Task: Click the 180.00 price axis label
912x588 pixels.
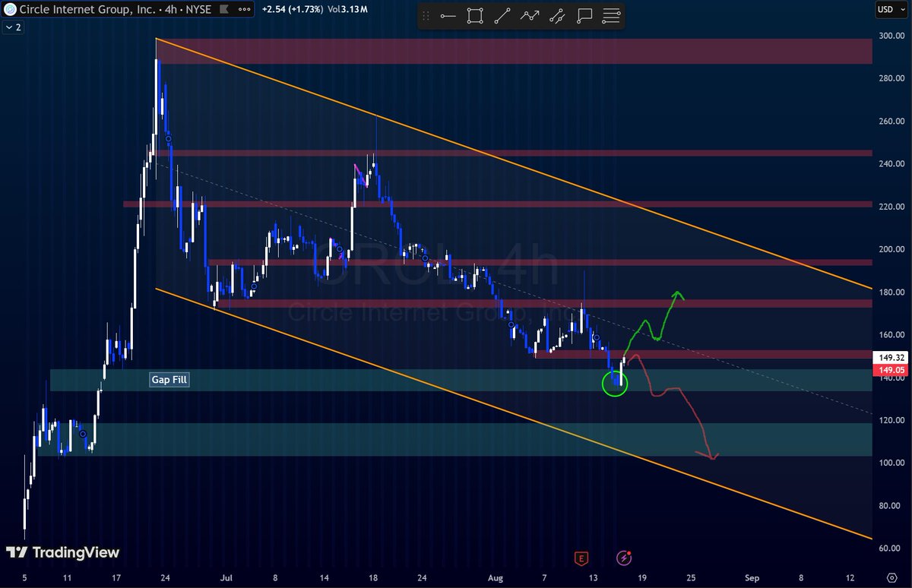Action: (891, 292)
